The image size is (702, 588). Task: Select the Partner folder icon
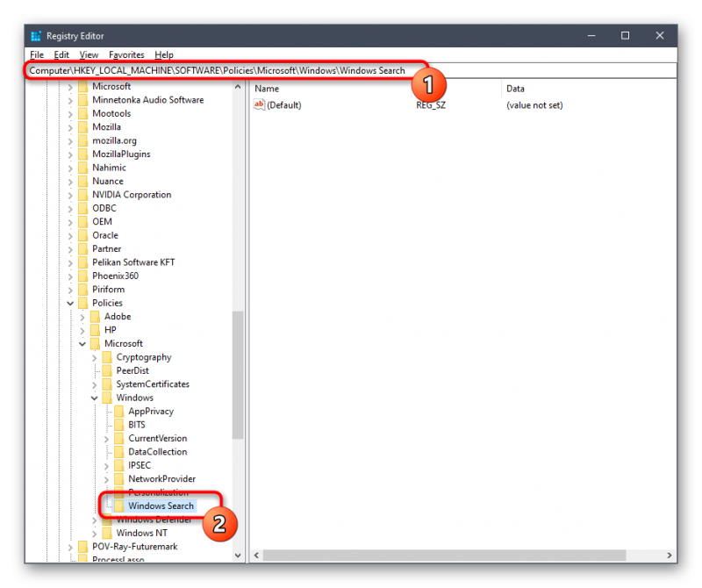[82, 248]
